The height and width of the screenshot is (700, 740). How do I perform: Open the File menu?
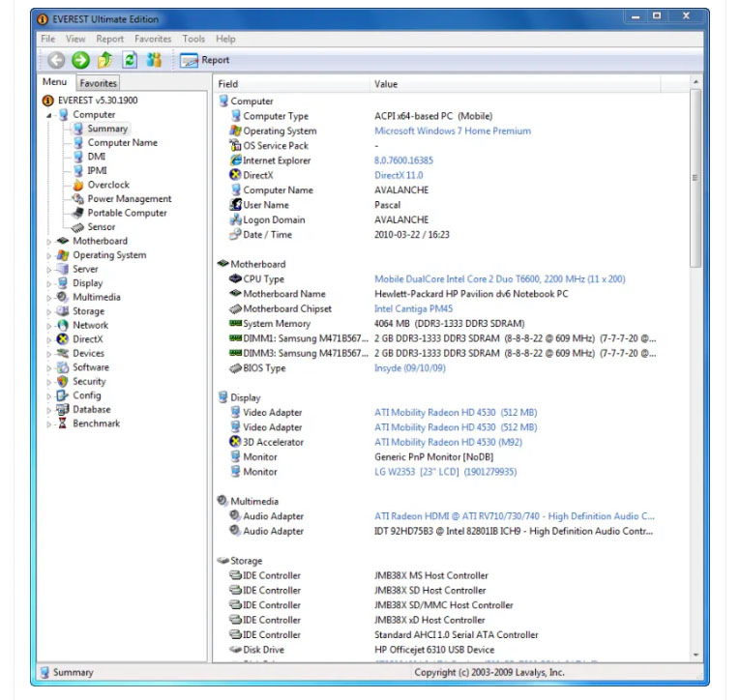47,39
